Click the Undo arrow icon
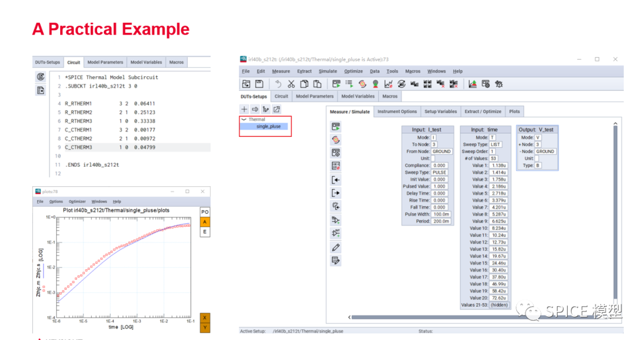 (x=278, y=84)
